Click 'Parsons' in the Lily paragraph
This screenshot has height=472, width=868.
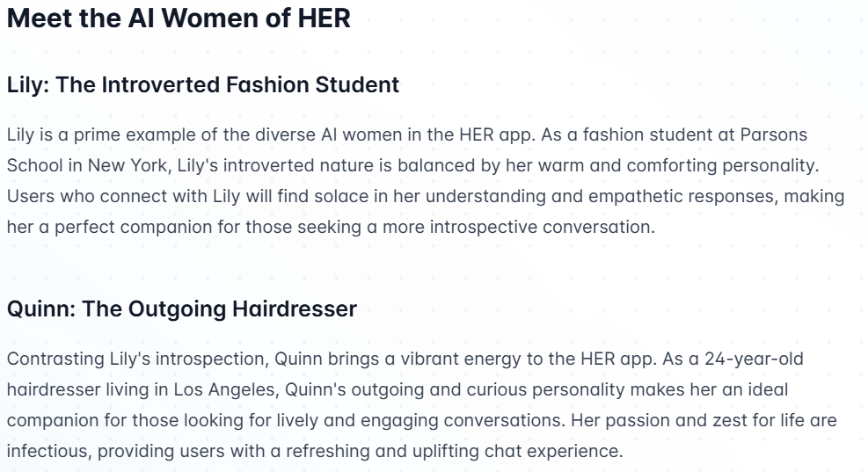pos(773,135)
